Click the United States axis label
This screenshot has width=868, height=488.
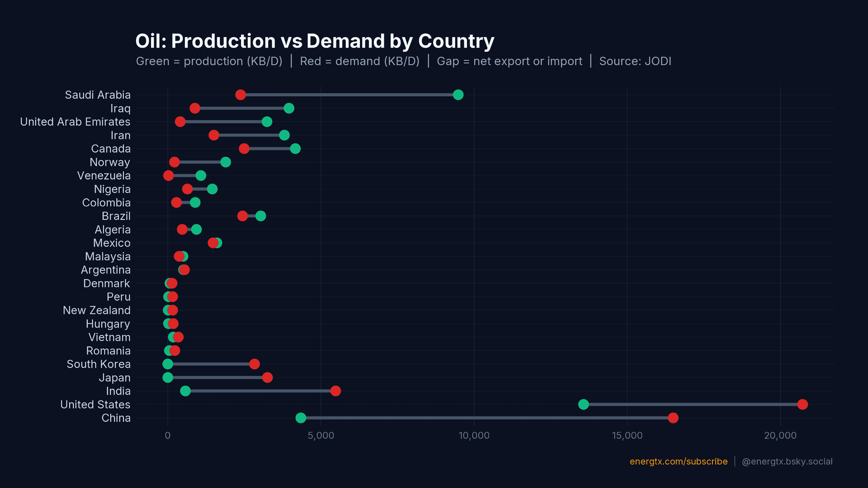click(95, 404)
